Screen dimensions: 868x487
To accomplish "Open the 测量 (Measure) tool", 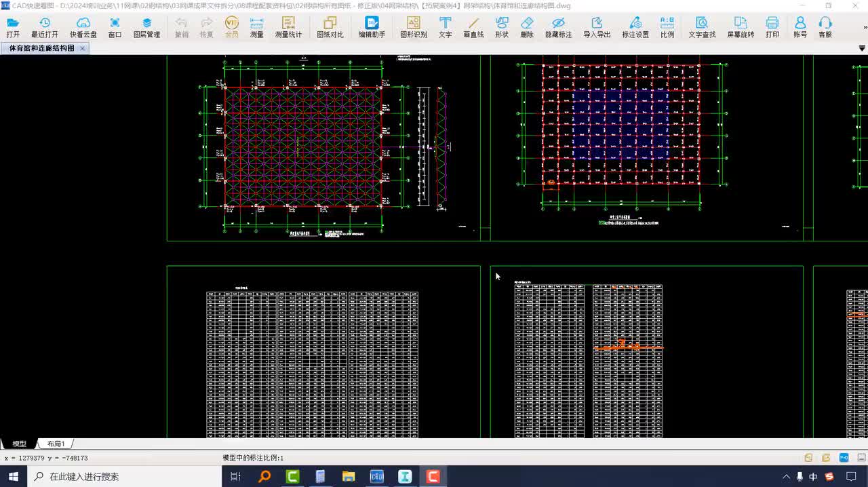I will tap(256, 27).
